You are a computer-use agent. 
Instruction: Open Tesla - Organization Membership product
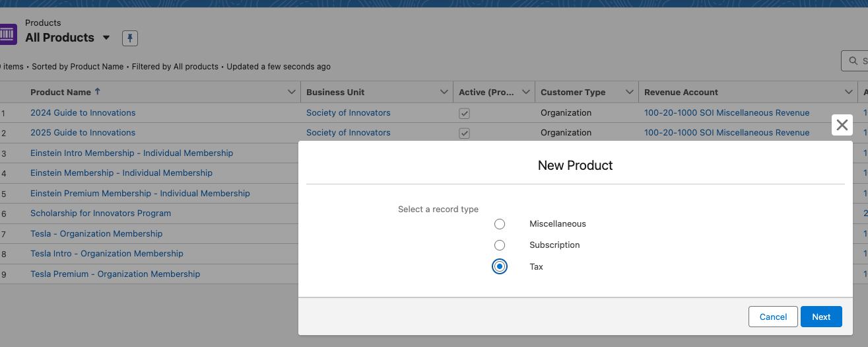click(96, 233)
